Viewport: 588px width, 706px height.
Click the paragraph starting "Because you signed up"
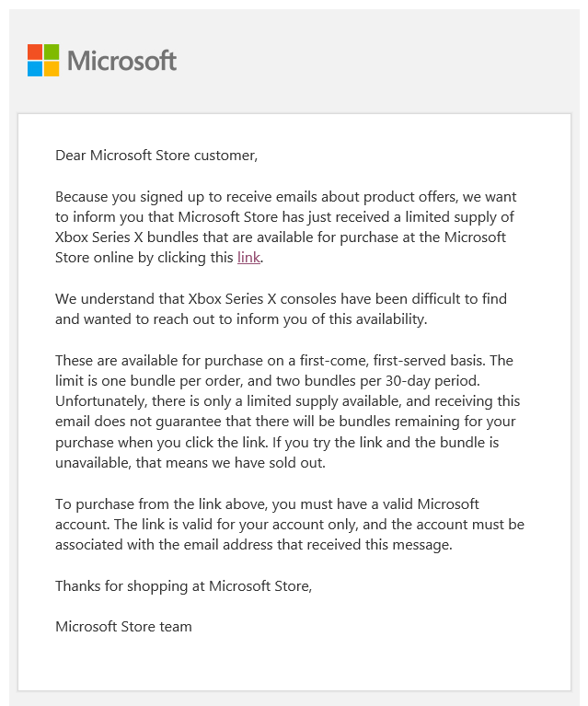pos(286,227)
